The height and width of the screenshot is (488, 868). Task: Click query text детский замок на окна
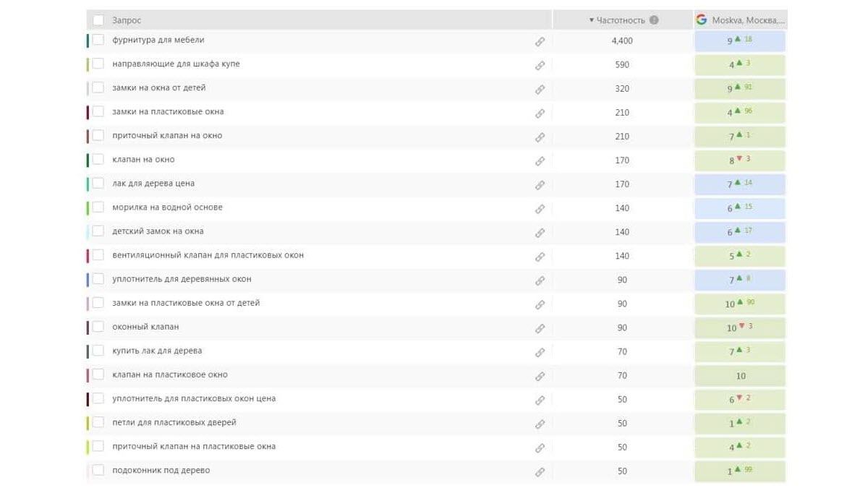tap(158, 231)
